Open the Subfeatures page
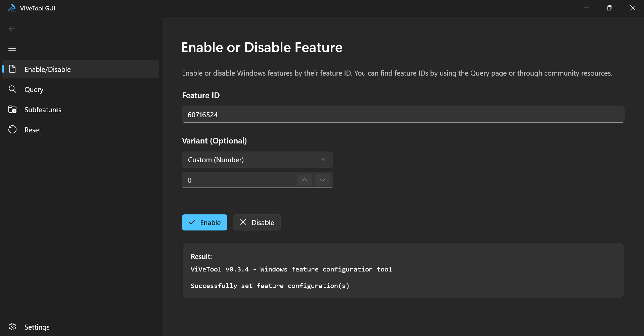The image size is (644, 336). [81, 110]
